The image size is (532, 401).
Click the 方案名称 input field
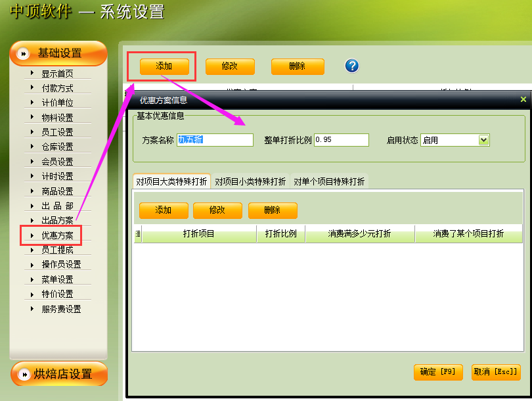215,140
